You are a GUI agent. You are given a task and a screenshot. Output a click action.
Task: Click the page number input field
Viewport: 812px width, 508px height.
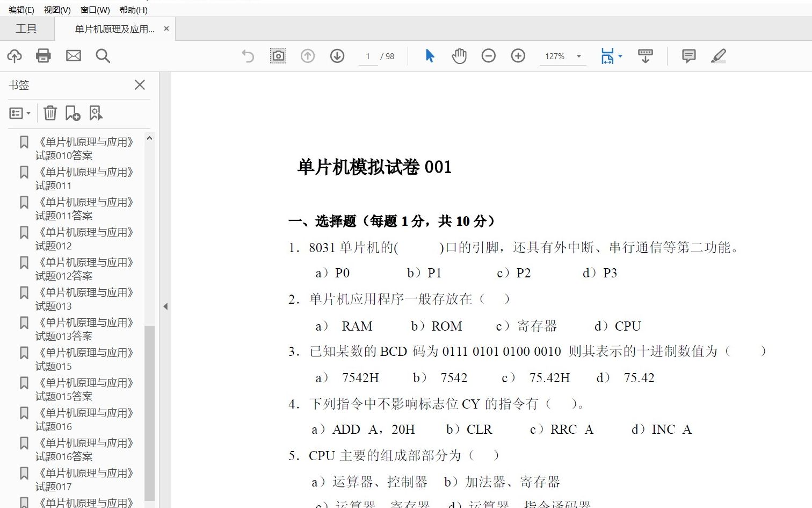point(368,56)
